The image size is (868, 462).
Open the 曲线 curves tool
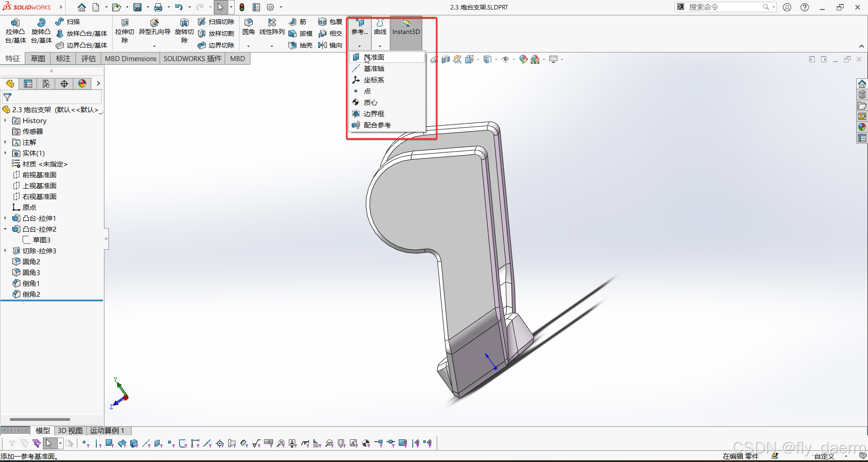[380, 27]
